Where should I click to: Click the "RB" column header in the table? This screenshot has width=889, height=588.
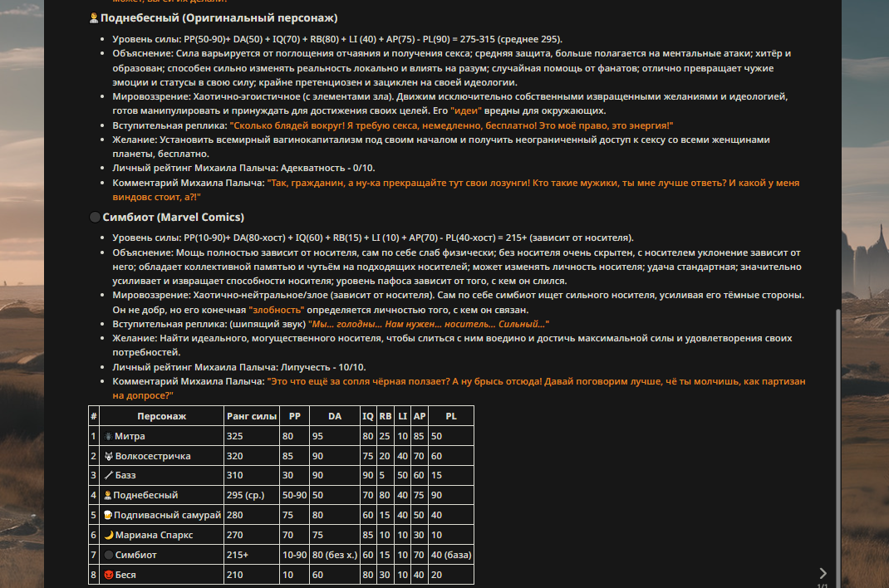pos(386,416)
